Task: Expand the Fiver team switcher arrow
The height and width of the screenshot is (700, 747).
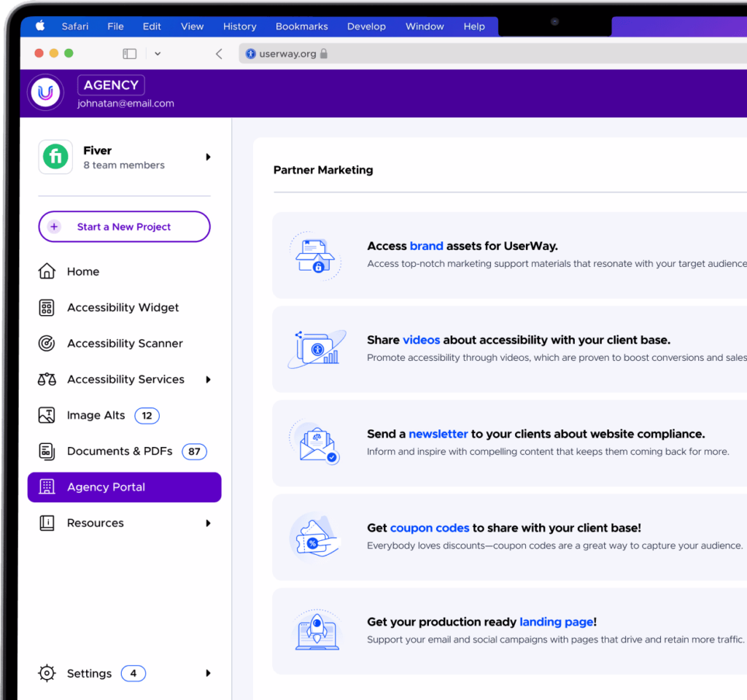Action: pos(208,157)
